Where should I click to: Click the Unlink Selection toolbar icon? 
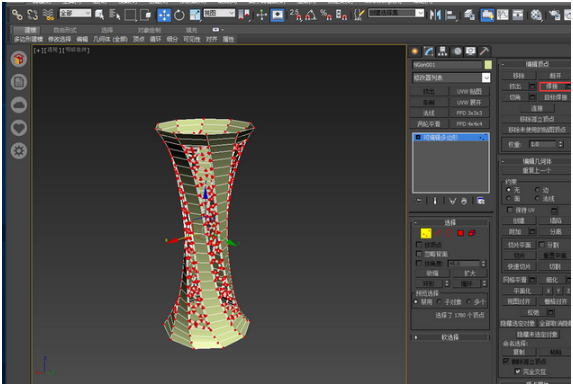[x=33, y=15]
